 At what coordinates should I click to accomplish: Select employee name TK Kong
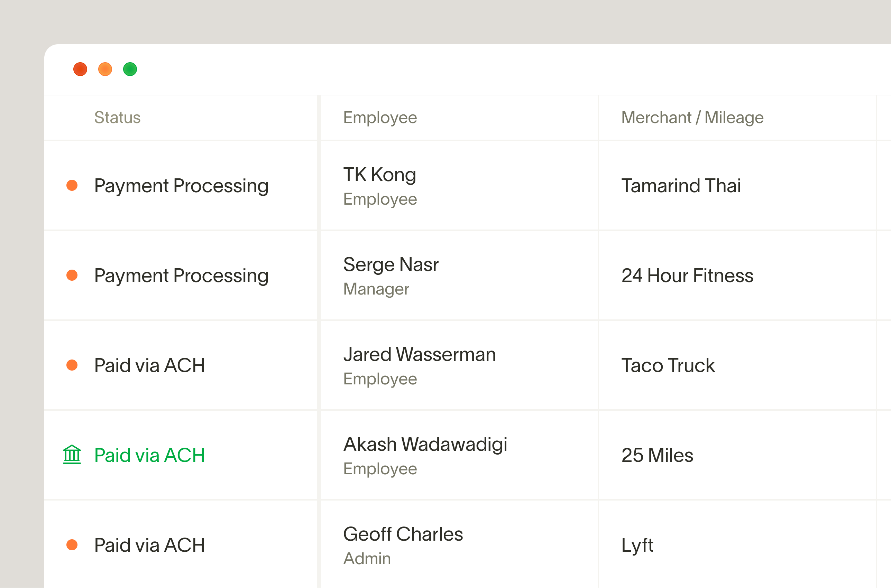pyautogui.click(x=379, y=175)
